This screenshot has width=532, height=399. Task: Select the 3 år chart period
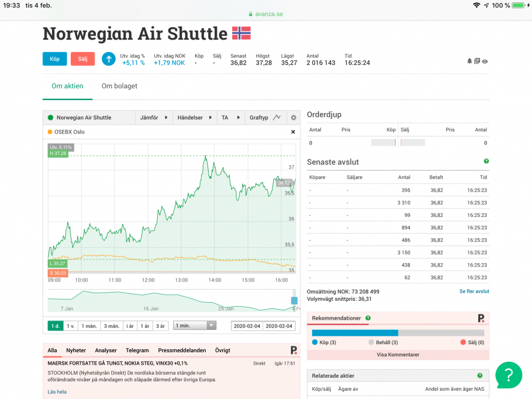click(160, 326)
